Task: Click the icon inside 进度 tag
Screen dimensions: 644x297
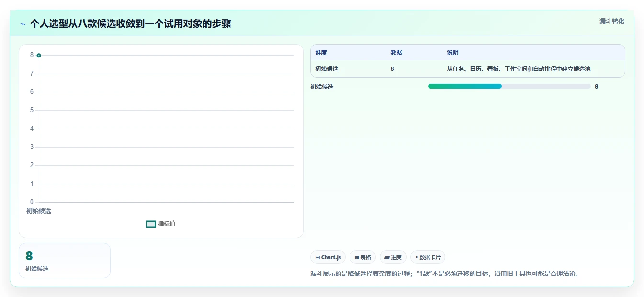Action: (387, 258)
